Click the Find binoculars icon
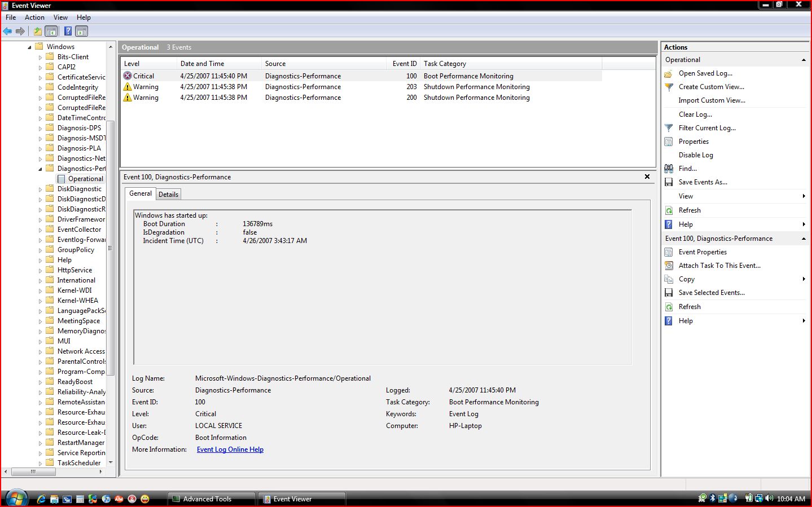This screenshot has width=812, height=507. (x=669, y=169)
